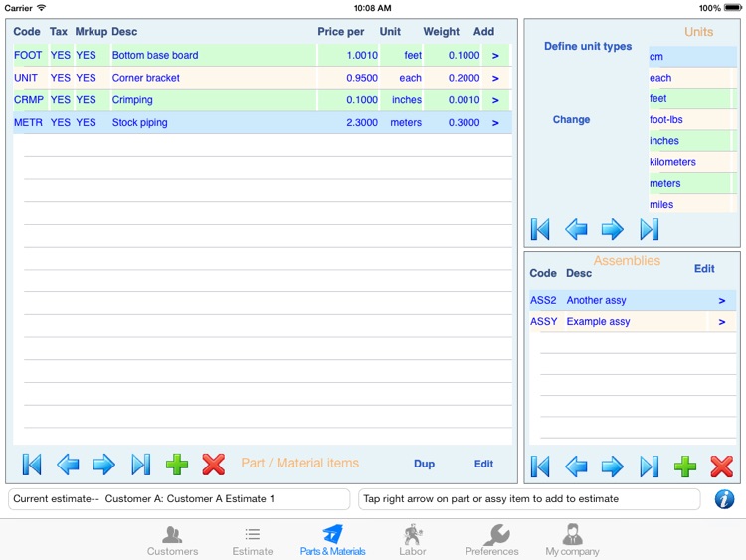Go to next assembly in Assemblies panel
This screenshot has height=560, width=746.
tap(612, 467)
